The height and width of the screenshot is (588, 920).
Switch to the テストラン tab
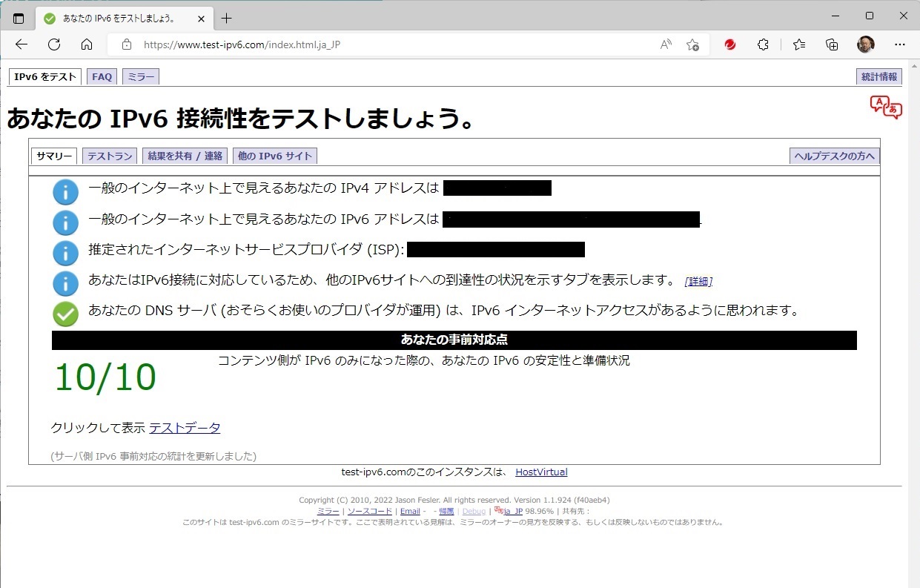pos(110,156)
